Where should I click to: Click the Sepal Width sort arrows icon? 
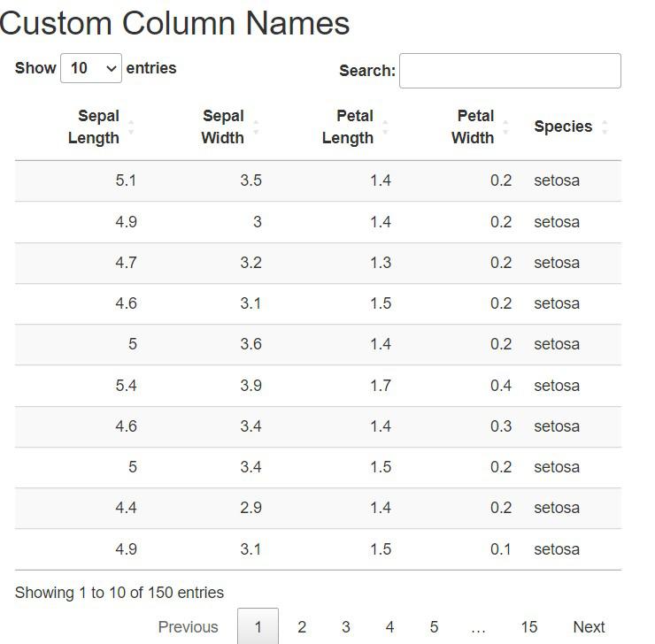pyautogui.click(x=256, y=127)
